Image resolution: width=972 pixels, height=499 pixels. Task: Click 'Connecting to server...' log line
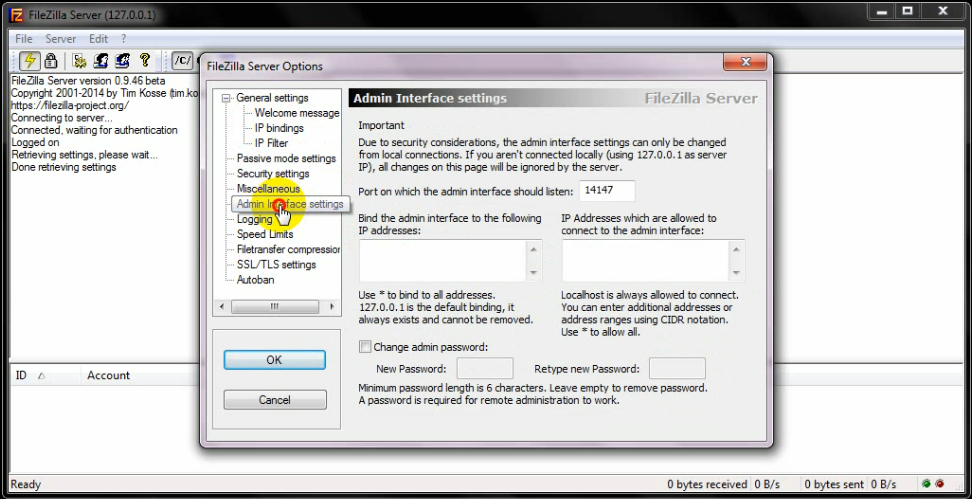62,118
